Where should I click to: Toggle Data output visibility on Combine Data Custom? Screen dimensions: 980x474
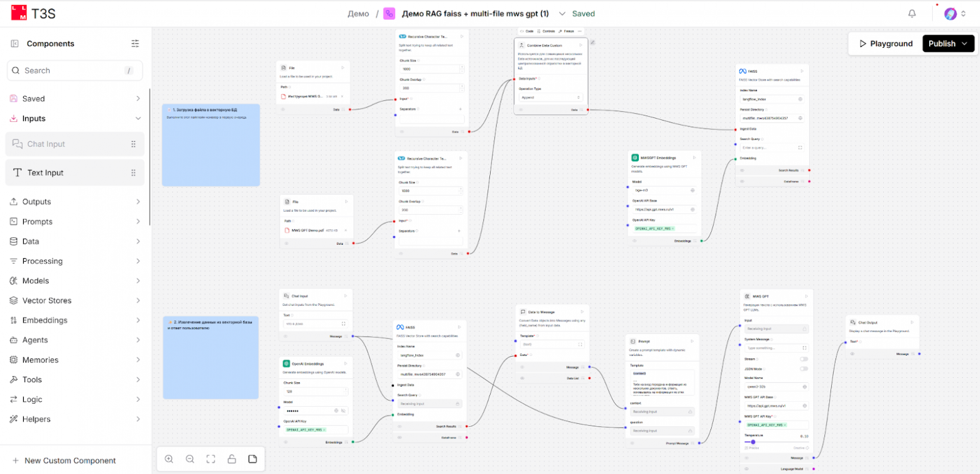[x=520, y=110]
